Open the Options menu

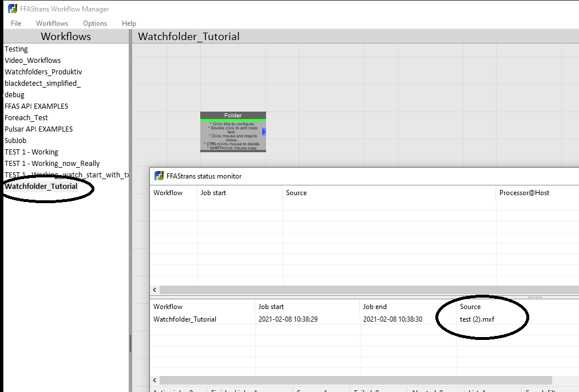tap(95, 23)
